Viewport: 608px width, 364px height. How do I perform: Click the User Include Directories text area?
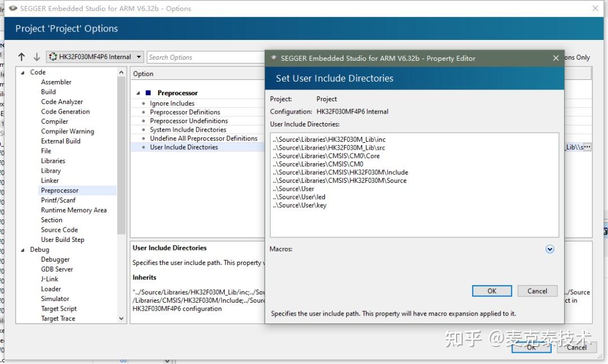414,185
